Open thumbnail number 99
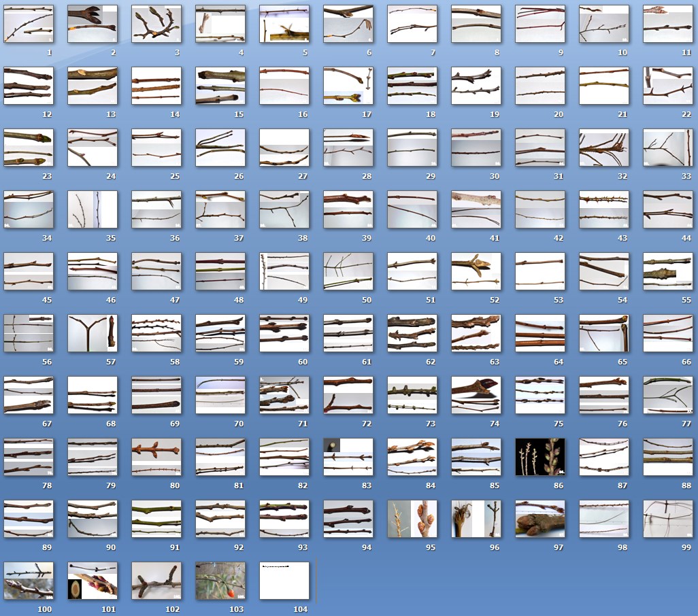698x616 pixels. pyautogui.click(x=668, y=519)
